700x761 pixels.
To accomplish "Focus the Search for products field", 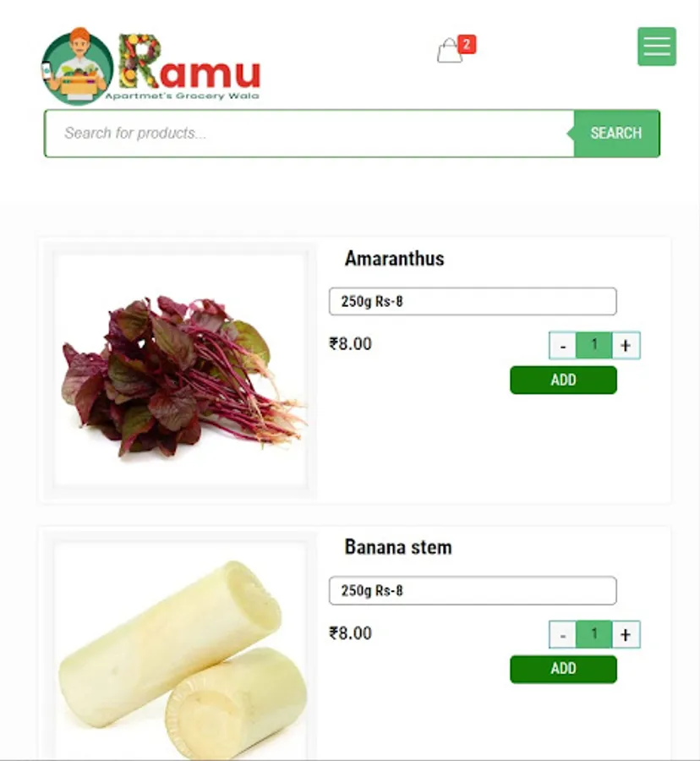I will 309,134.
